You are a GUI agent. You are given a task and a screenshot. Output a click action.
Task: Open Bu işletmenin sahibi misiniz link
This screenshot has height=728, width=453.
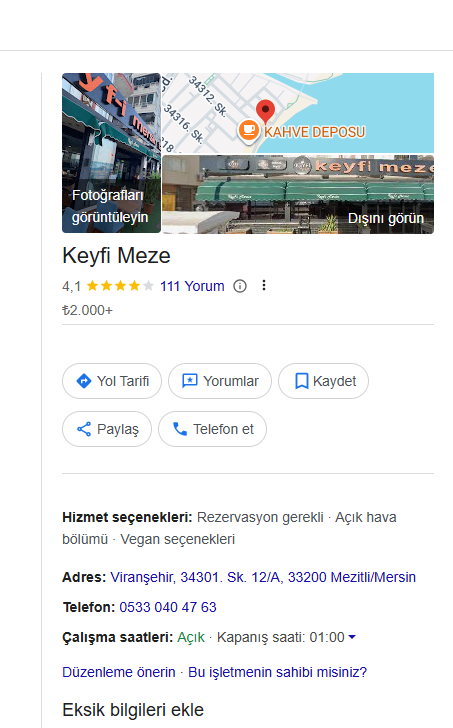tap(278, 672)
